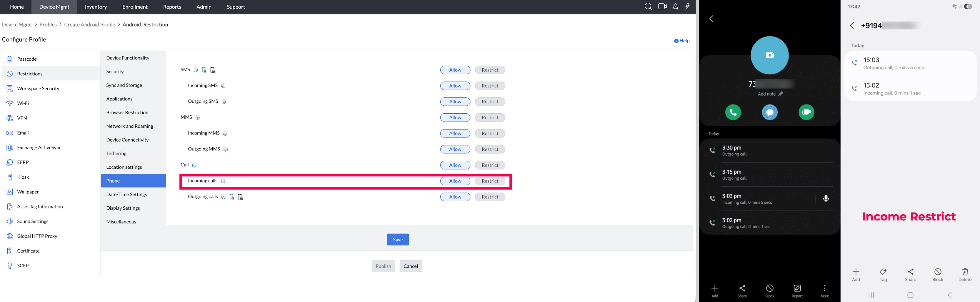This screenshot has width=980, height=302.
Task: Open the Device Mgmt tab
Action: tap(54, 7)
